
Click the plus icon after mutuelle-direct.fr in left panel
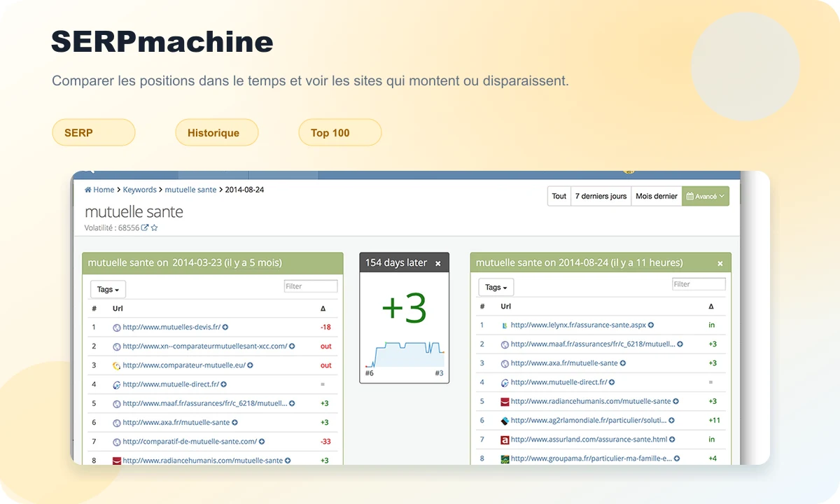224,384
